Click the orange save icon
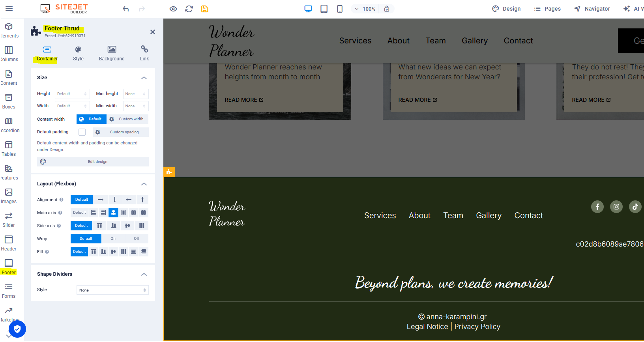Screen dimensions: 644x342 point(204,9)
